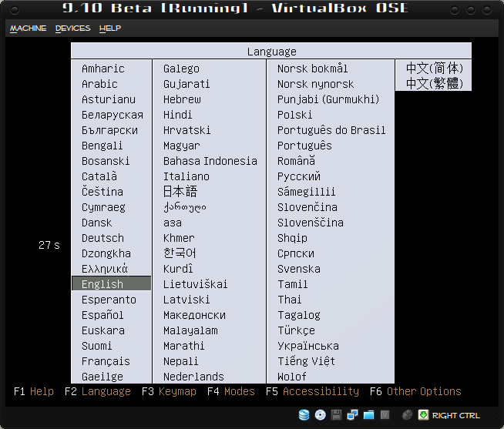Screen dimensions: 504x429
Task: Select Malayalam language
Action: tap(190, 330)
